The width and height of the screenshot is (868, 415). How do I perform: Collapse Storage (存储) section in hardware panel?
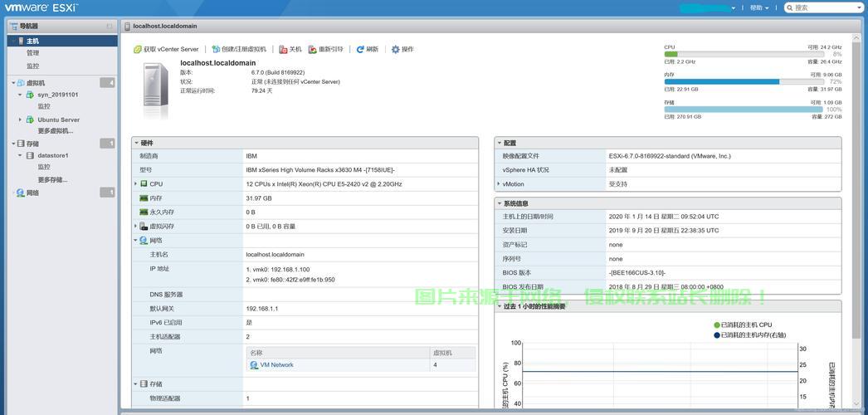(x=135, y=384)
